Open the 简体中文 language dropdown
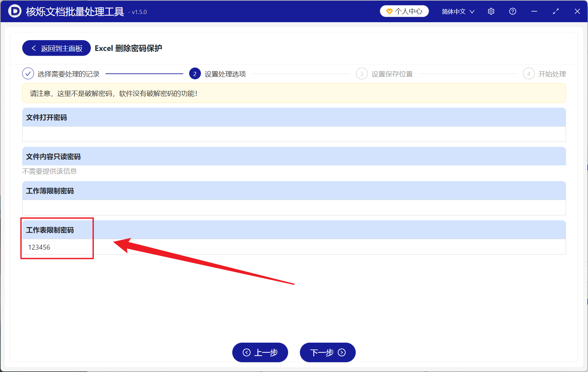 pyautogui.click(x=457, y=11)
